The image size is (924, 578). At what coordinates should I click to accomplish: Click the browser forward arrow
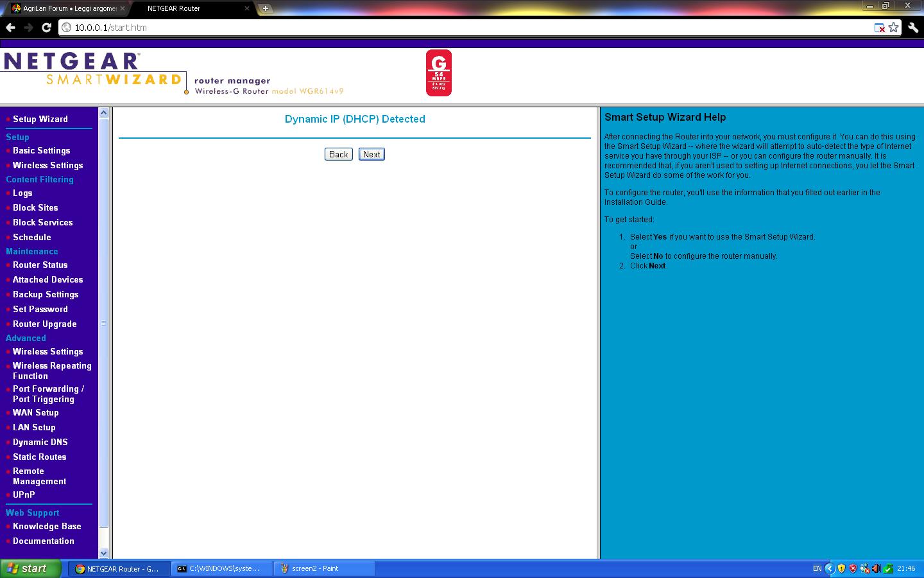click(28, 28)
